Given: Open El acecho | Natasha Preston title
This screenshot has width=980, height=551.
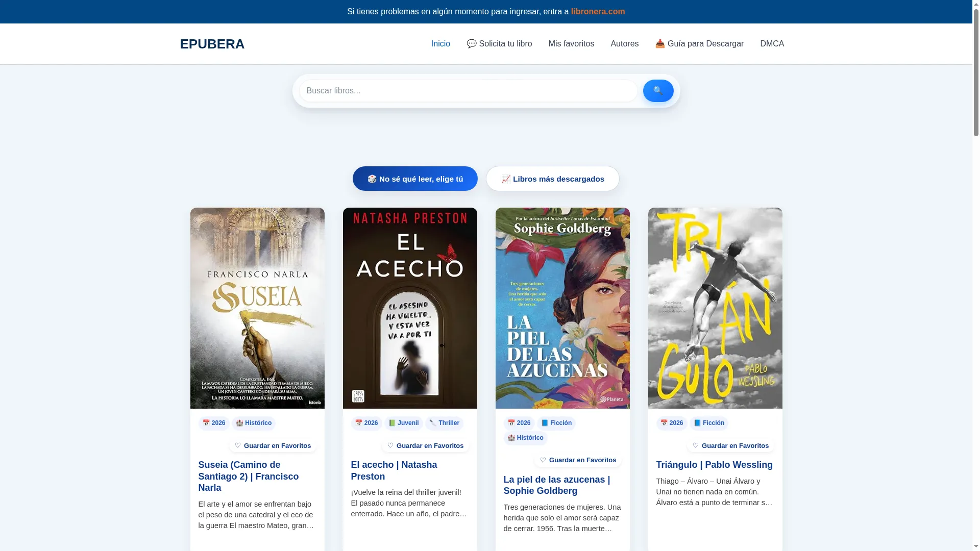Looking at the screenshot, I should pyautogui.click(x=394, y=471).
